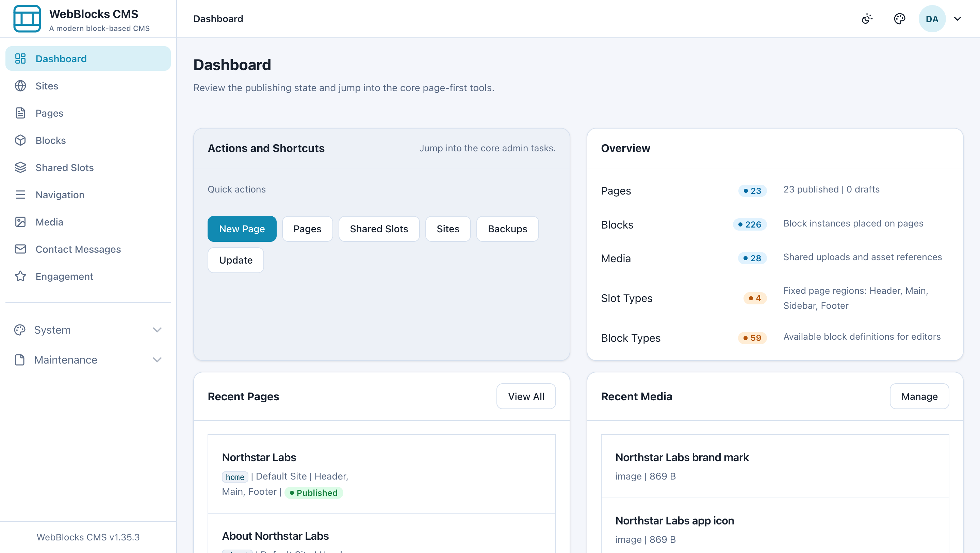The image size is (980, 553).
Task: Click the Blocks cube icon
Action: 20,140
